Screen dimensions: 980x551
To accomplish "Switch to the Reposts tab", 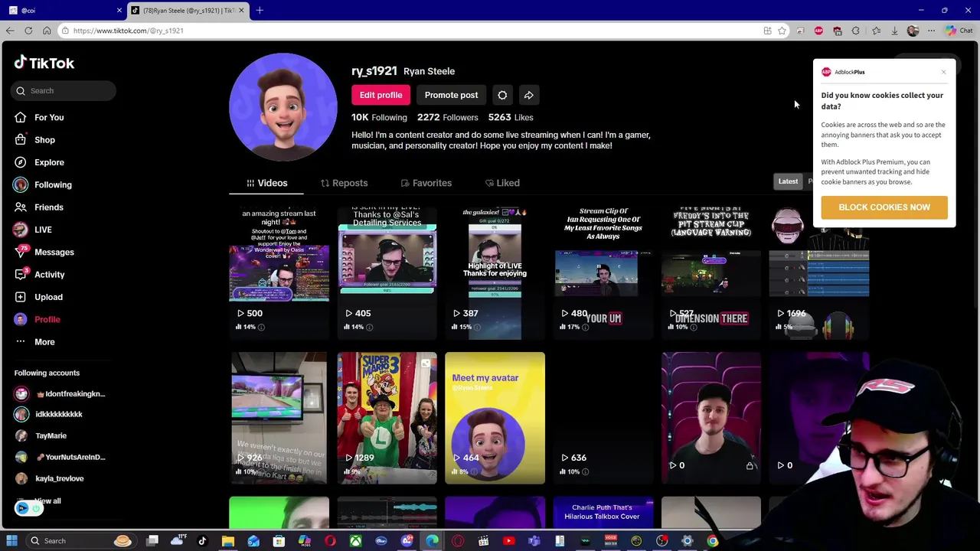I will pos(345,183).
